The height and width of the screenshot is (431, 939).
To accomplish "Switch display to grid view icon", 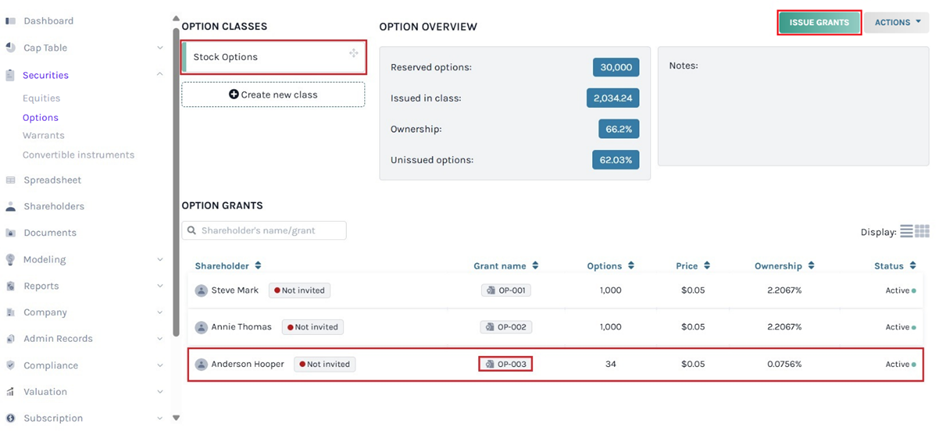I will click(x=922, y=231).
